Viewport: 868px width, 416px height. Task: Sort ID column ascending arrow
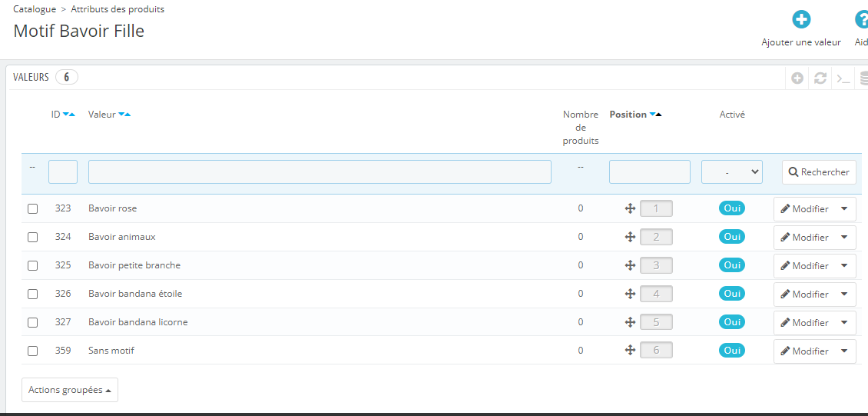point(72,115)
